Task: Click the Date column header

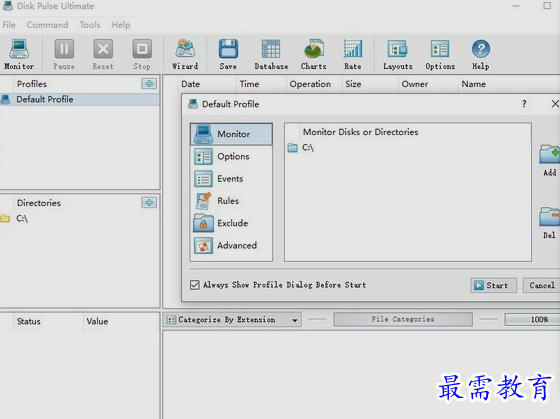Action: tap(206, 84)
